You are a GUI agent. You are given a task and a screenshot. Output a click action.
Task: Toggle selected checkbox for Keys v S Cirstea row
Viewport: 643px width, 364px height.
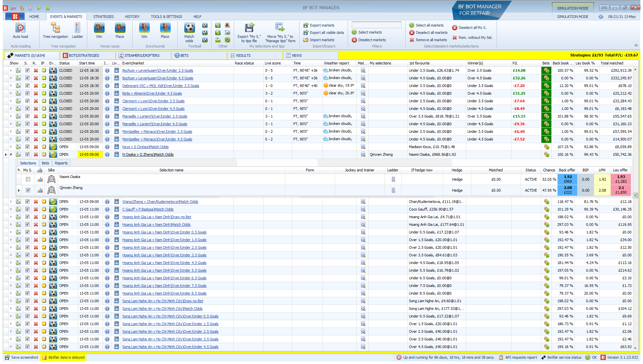click(27, 147)
